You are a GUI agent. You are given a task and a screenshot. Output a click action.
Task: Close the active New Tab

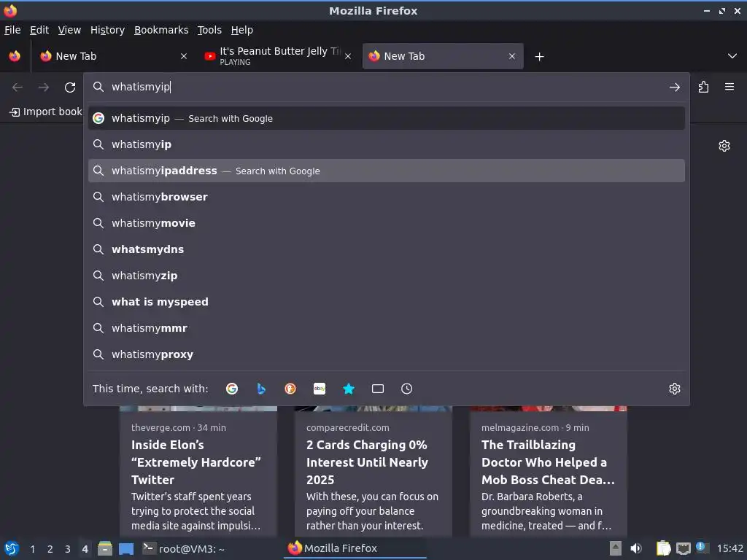point(512,56)
